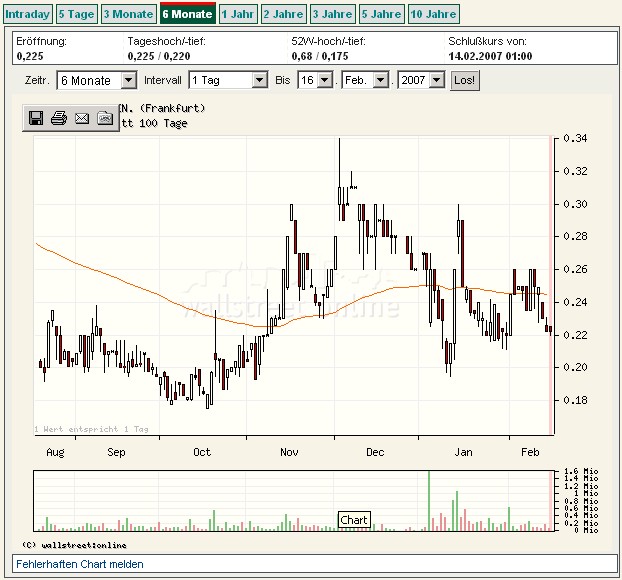Click the Chart tooltip label

[x=354, y=520]
